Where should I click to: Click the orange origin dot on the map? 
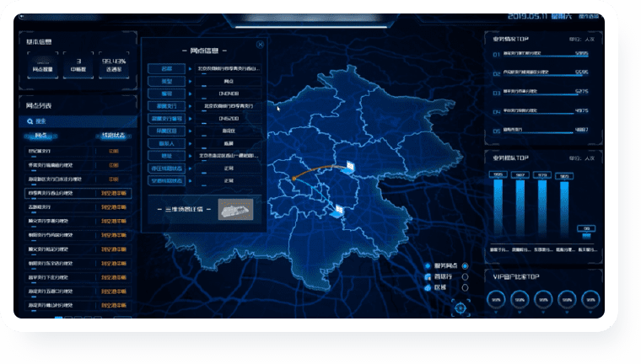294,179
